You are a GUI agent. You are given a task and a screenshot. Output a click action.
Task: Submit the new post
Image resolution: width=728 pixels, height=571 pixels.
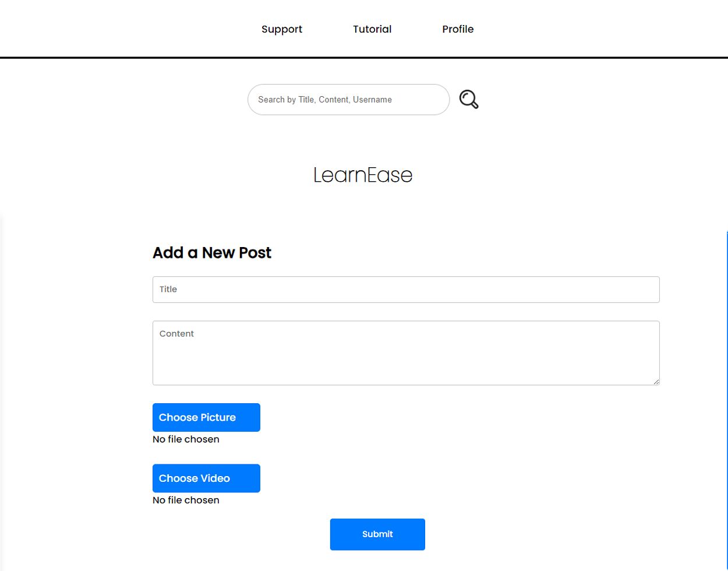[x=377, y=534]
